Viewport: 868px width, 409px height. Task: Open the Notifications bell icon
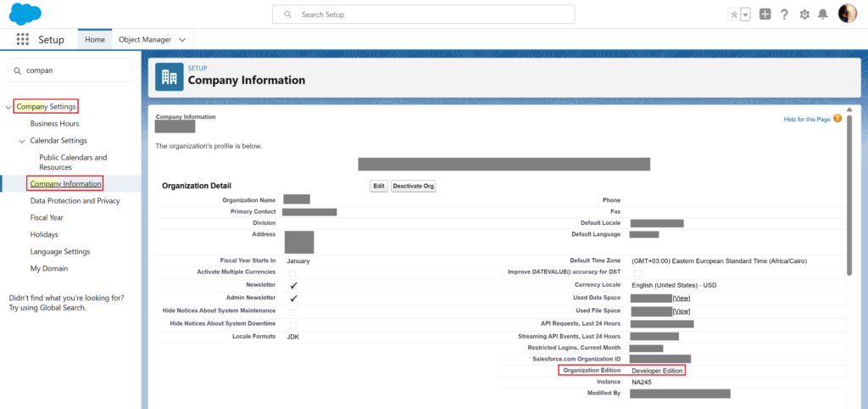823,15
